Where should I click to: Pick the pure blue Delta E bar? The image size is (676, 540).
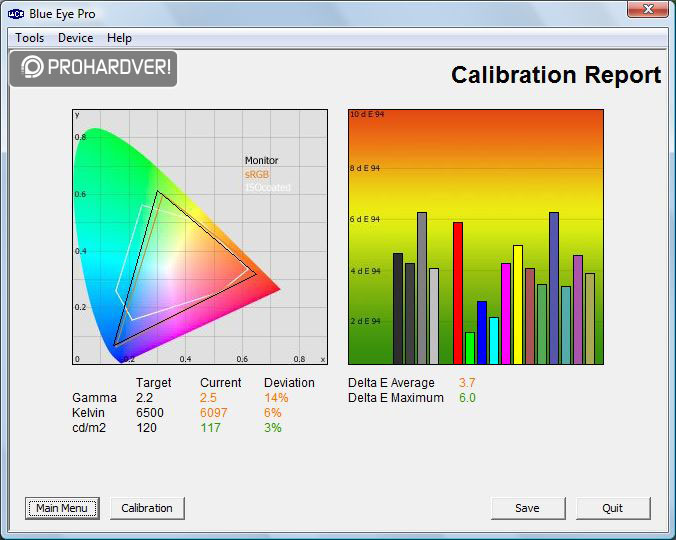[x=482, y=332]
